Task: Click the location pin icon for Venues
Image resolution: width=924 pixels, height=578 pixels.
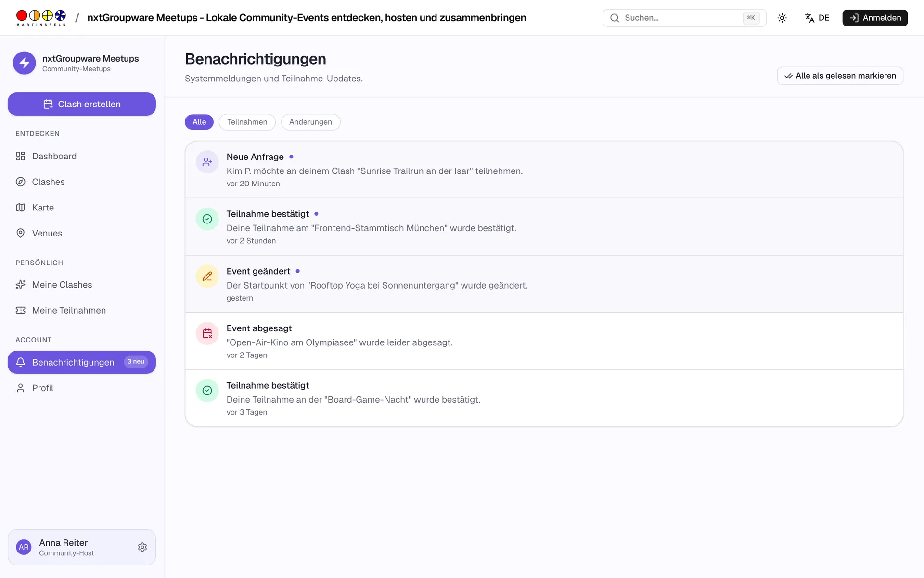Action: [21, 233]
